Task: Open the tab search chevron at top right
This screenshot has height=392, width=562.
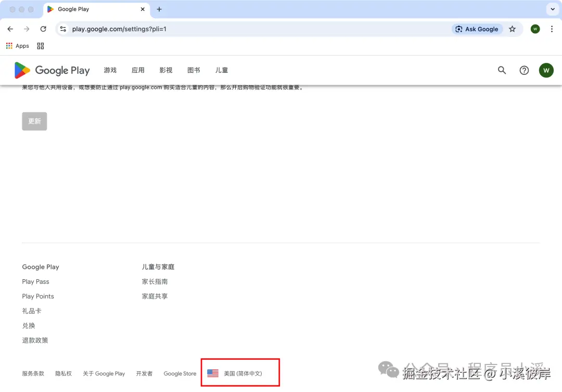Action: [553, 9]
